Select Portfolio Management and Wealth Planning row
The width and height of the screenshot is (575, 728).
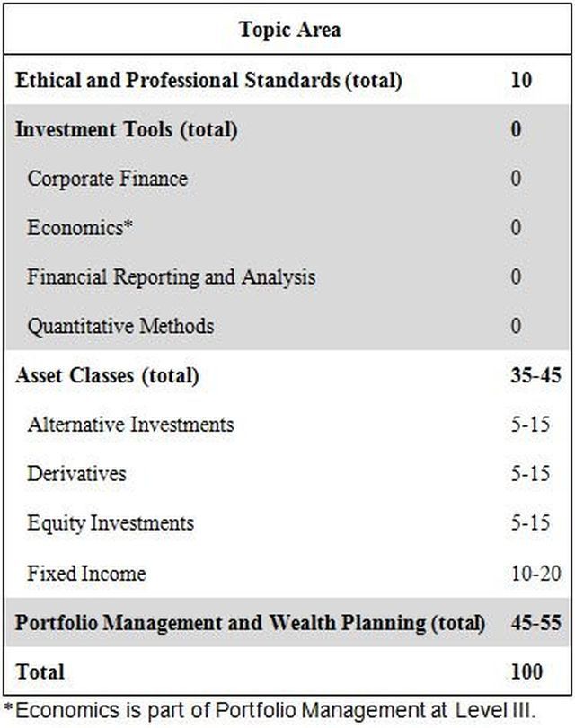point(287,623)
